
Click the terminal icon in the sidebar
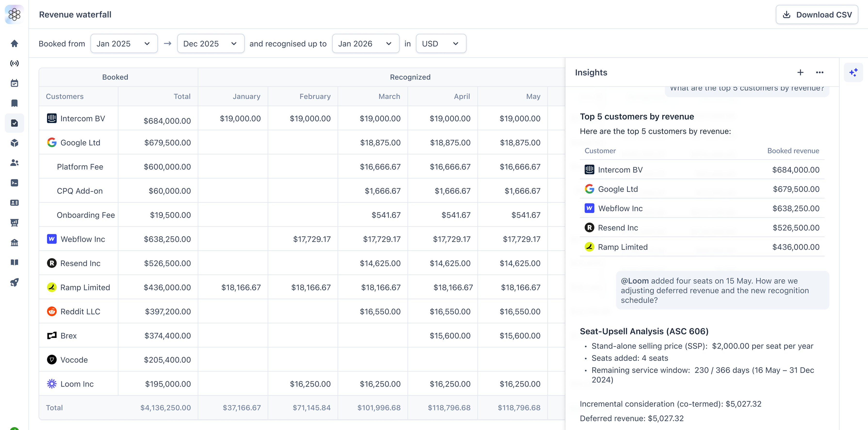coord(14,183)
